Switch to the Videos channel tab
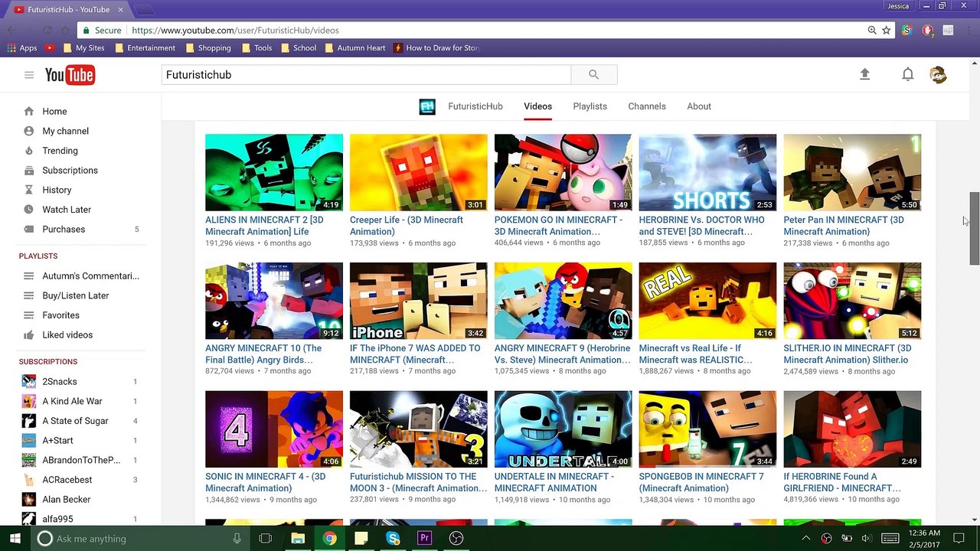Image resolution: width=980 pixels, height=551 pixels. [537, 107]
